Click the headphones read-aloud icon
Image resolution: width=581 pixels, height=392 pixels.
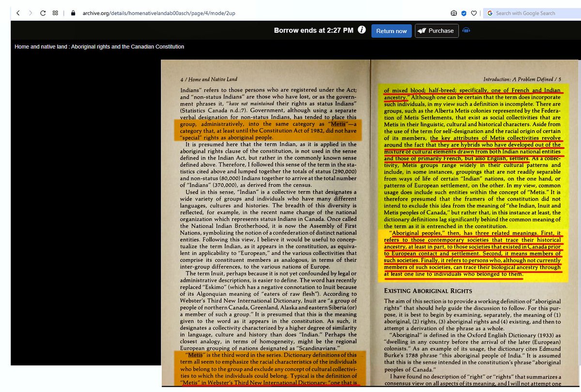tap(466, 30)
